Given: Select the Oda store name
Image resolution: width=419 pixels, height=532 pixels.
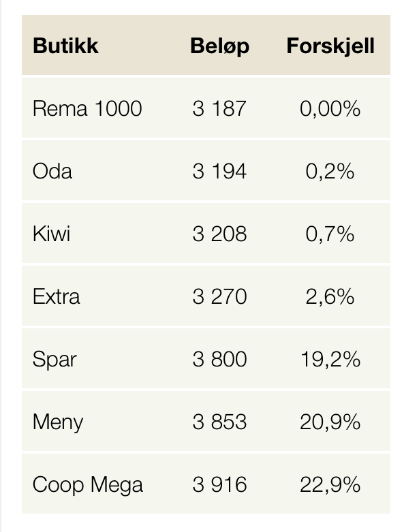Looking at the screenshot, I should [x=52, y=171].
